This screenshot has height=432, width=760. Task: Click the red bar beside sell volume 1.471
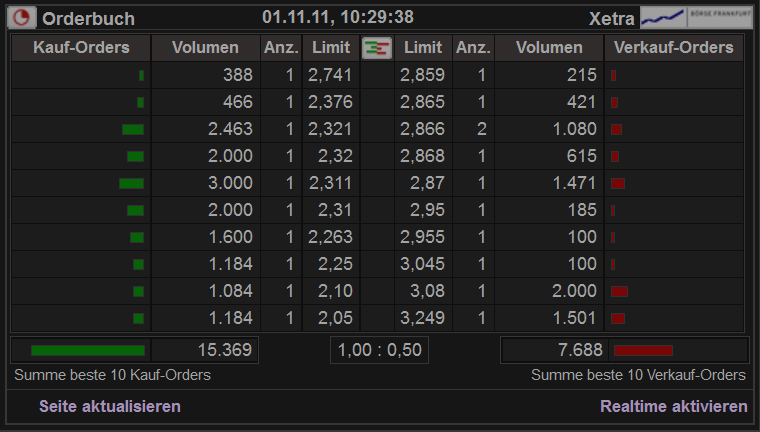point(617,183)
